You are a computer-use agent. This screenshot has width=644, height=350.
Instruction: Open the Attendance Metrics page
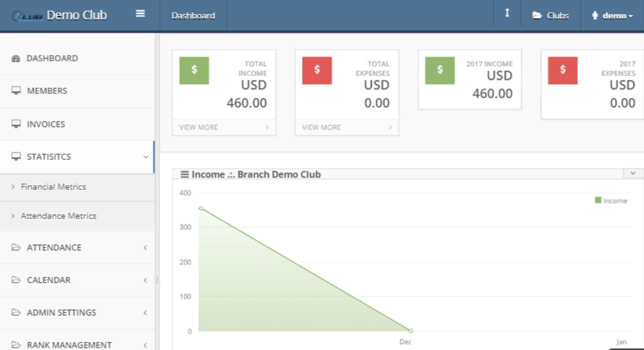click(x=59, y=216)
